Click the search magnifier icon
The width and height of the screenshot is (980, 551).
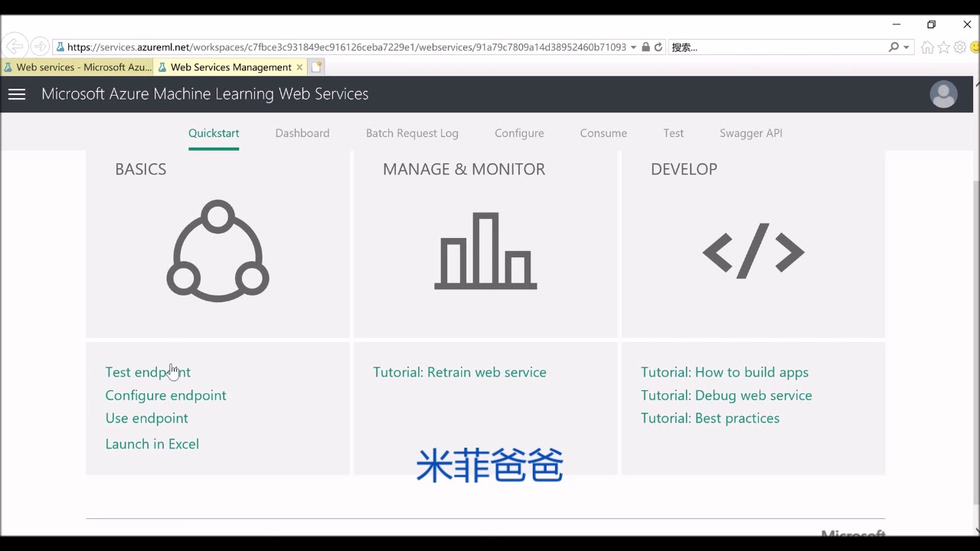click(x=893, y=47)
